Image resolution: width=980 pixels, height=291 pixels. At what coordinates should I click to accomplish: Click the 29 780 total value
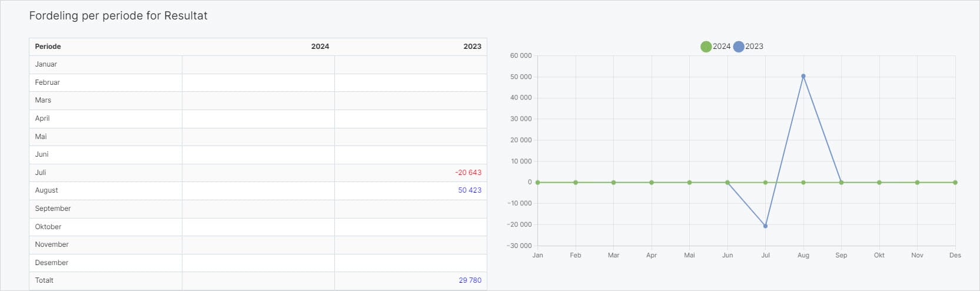coord(470,280)
